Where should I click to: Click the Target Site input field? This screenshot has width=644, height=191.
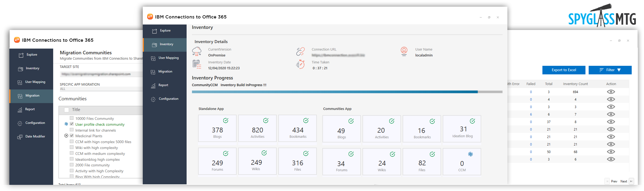[x=101, y=74]
